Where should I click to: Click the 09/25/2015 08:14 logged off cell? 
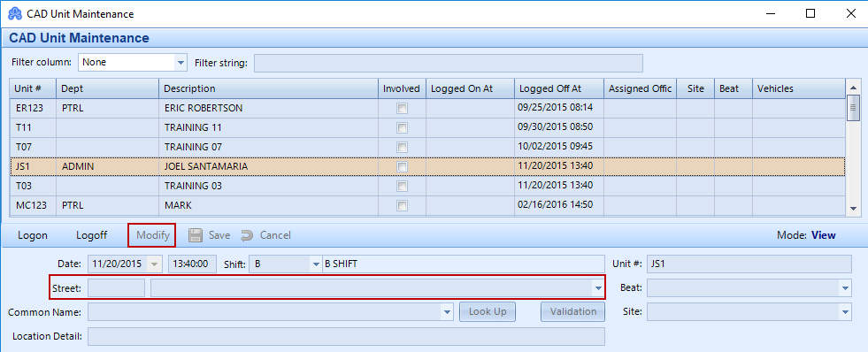558,109
